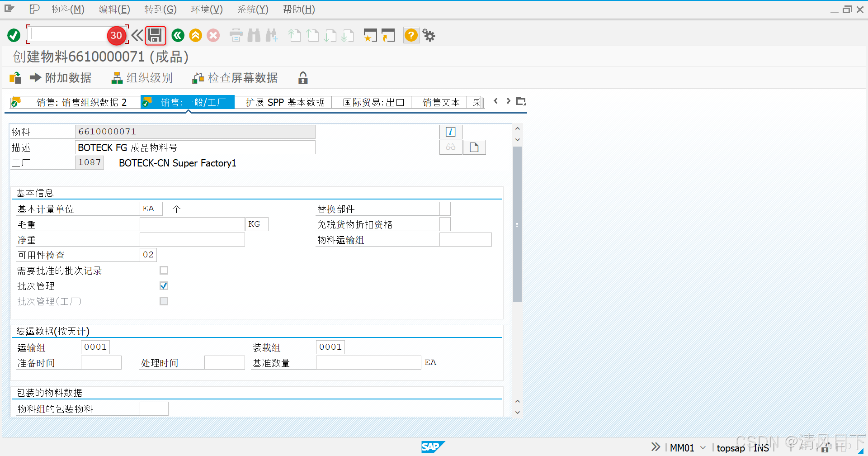
Task: Open the 帮助(H) menu
Action: point(299,9)
